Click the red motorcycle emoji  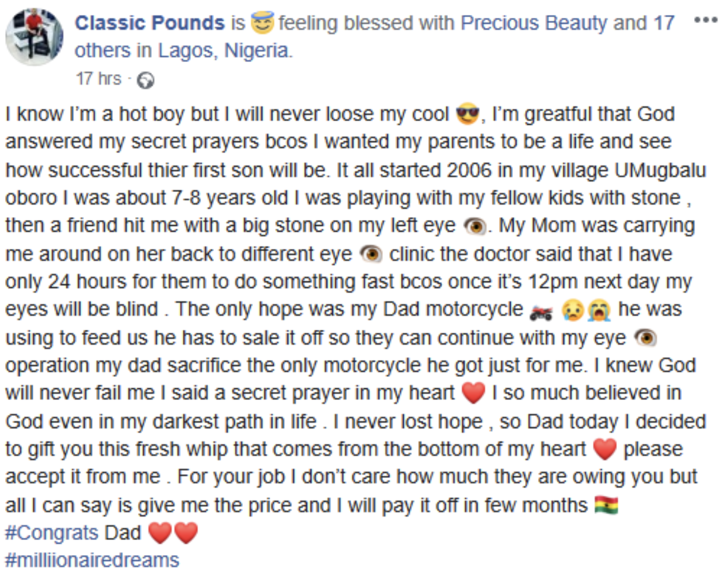tap(541, 311)
